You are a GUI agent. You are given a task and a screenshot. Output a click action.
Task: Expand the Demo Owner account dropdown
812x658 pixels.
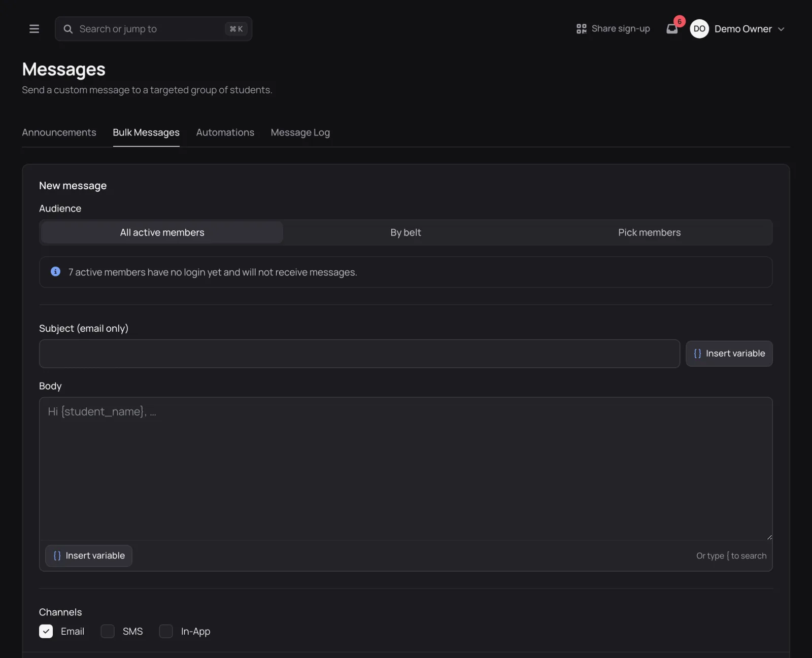(781, 29)
